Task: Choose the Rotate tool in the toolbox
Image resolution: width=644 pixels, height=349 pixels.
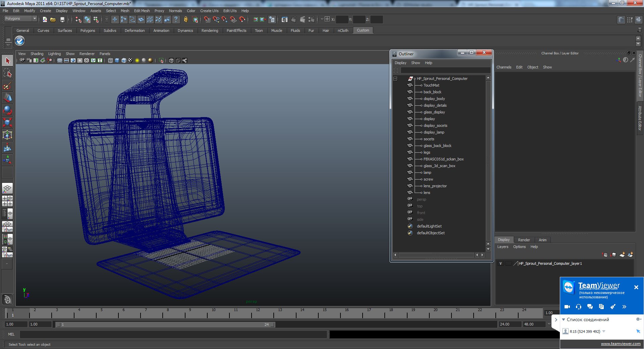Action: point(7,110)
